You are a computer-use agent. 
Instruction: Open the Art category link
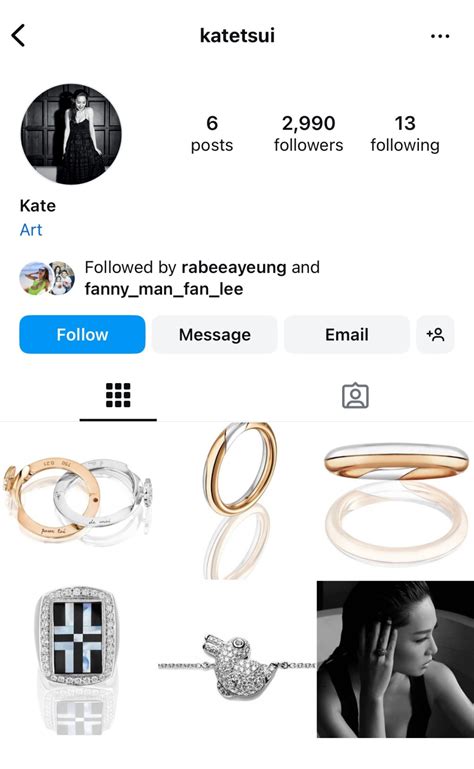click(x=31, y=230)
